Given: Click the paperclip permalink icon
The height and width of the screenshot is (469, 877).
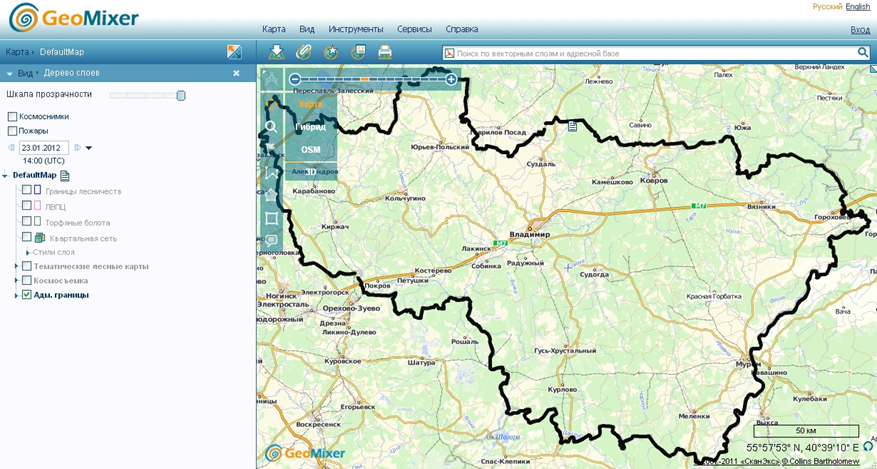Looking at the screenshot, I should point(304,52).
